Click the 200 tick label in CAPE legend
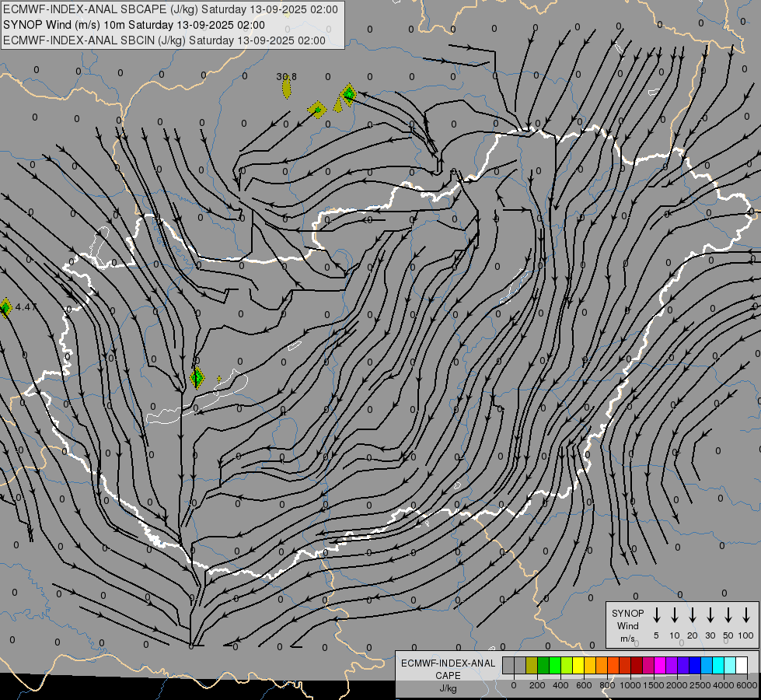 [x=537, y=685]
